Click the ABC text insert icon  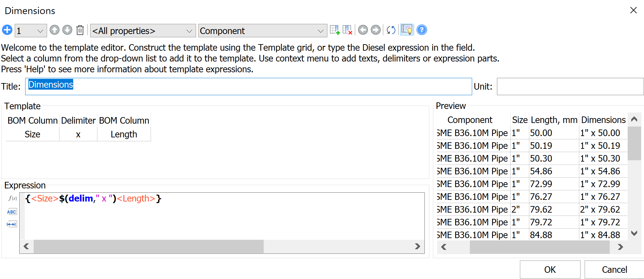point(12,212)
